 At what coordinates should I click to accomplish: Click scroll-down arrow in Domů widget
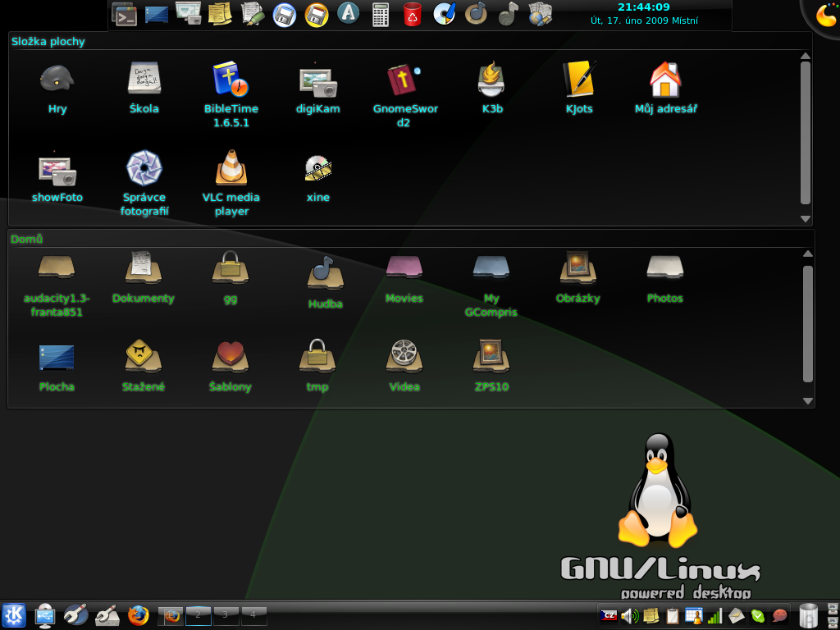click(808, 400)
